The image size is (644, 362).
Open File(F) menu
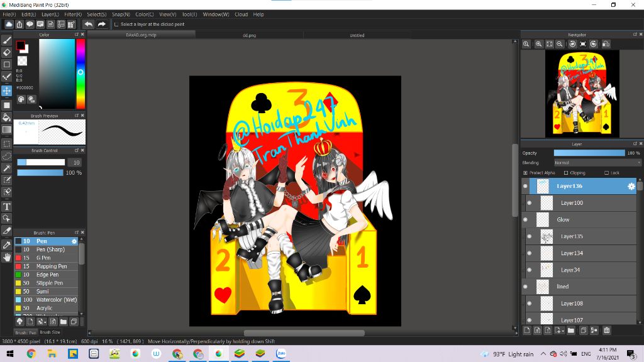9,14
